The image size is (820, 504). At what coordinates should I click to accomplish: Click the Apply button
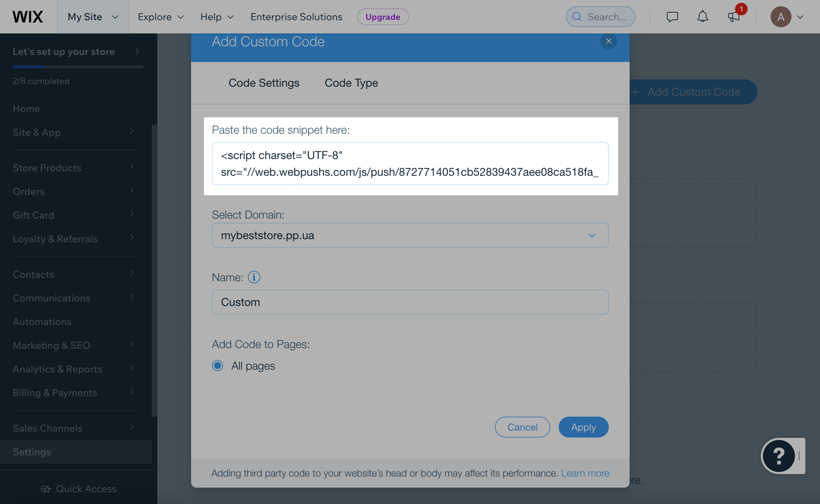pyautogui.click(x=583, y=427)
